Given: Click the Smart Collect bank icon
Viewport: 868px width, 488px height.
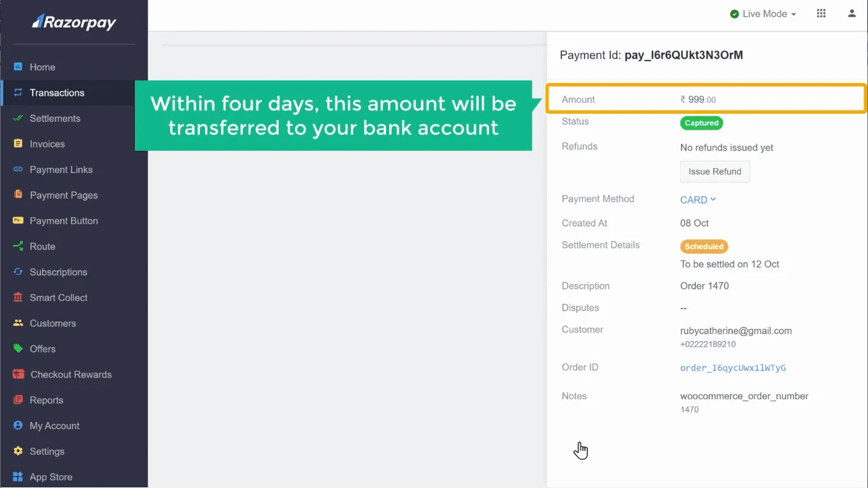Looking at the screenshot, I should pos(18,298).
